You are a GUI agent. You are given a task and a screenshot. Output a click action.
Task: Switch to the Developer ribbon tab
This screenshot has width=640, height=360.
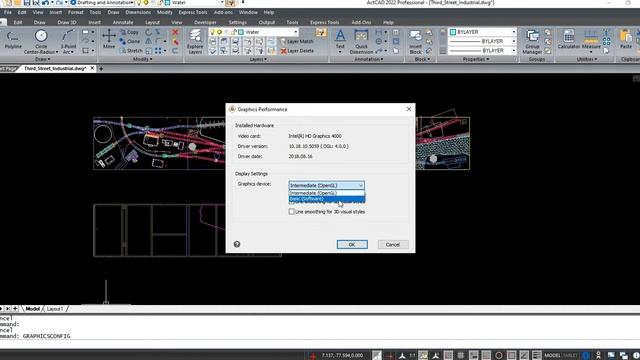coord(205,22)
